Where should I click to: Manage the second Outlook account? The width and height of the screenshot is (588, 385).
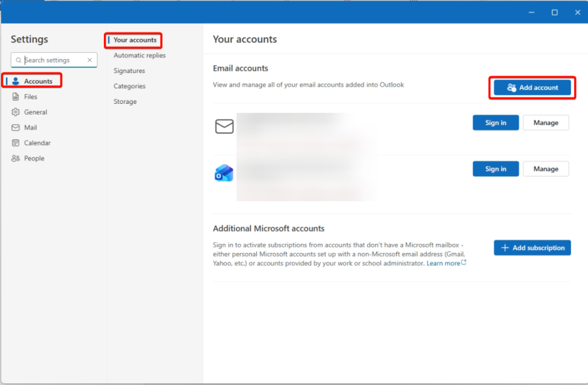pos(546,169)
